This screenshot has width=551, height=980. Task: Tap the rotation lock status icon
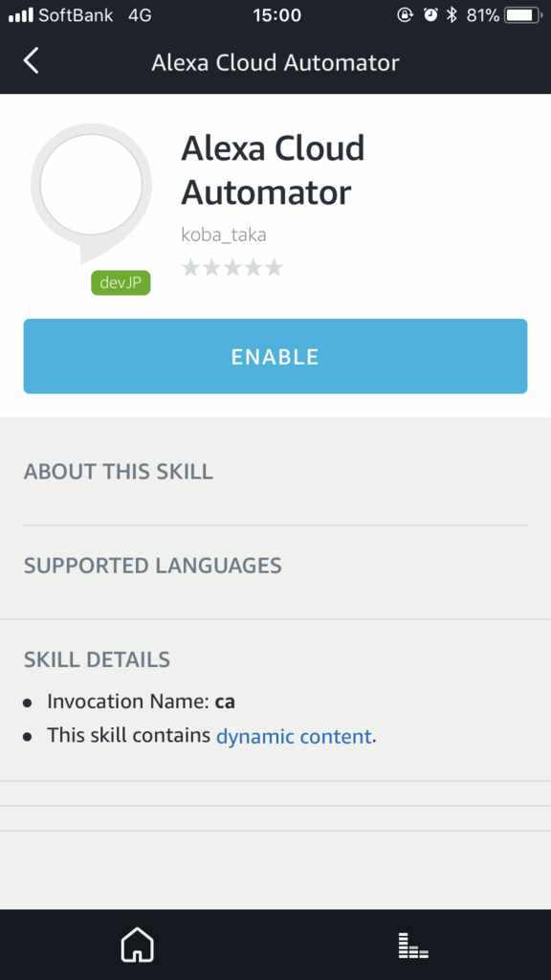coord(406,15)
